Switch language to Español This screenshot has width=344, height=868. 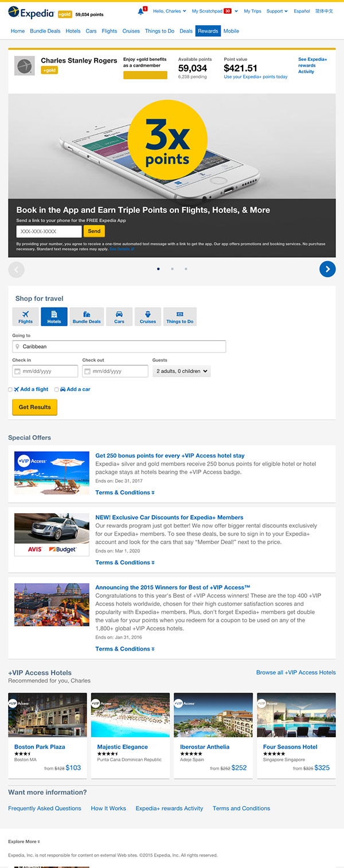(302, 11)
